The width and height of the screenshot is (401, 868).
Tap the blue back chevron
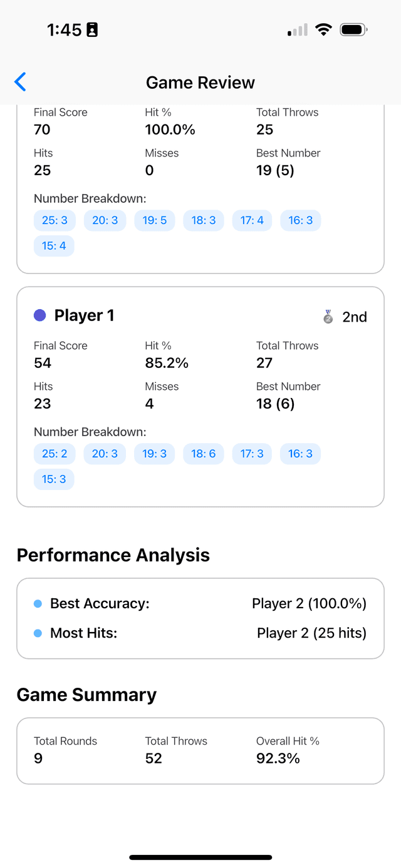pyautogui.click(x=21, y=82)
